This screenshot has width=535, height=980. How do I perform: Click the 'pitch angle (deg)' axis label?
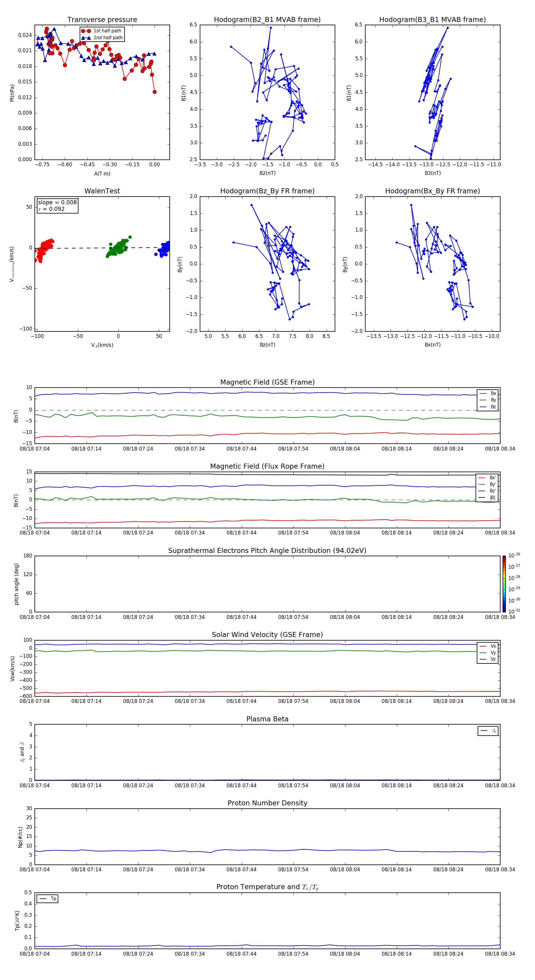pyautogui.click(x=16, y=584)
